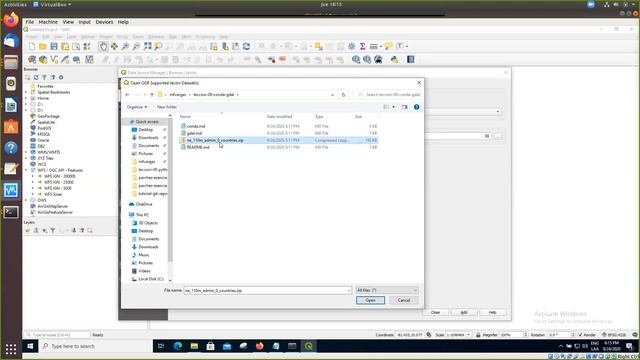This screenshot has height=360, width=640.
Task: Click the Open button in file dialog
Action: pyautogui.click(x=370, y=300)
